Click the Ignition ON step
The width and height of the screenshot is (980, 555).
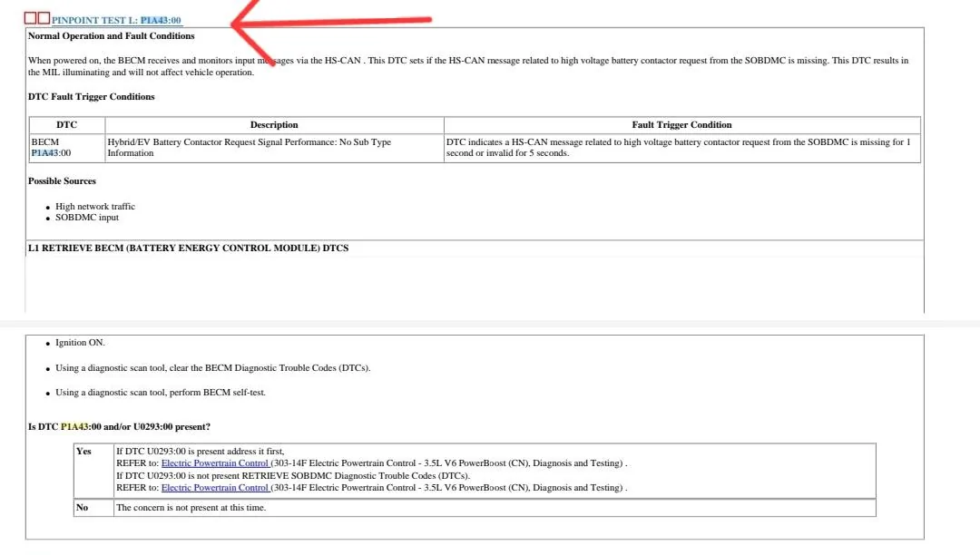pyautogui.click(x=80, y=343)
